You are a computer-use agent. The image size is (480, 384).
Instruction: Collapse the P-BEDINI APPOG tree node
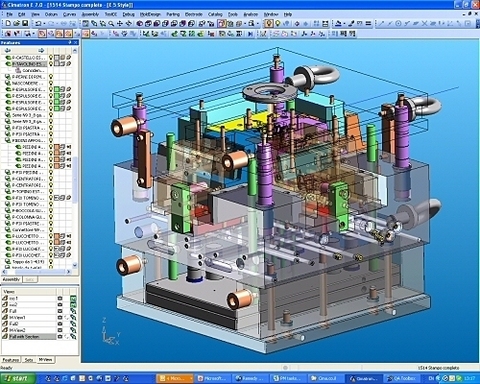tap(7, 140)
